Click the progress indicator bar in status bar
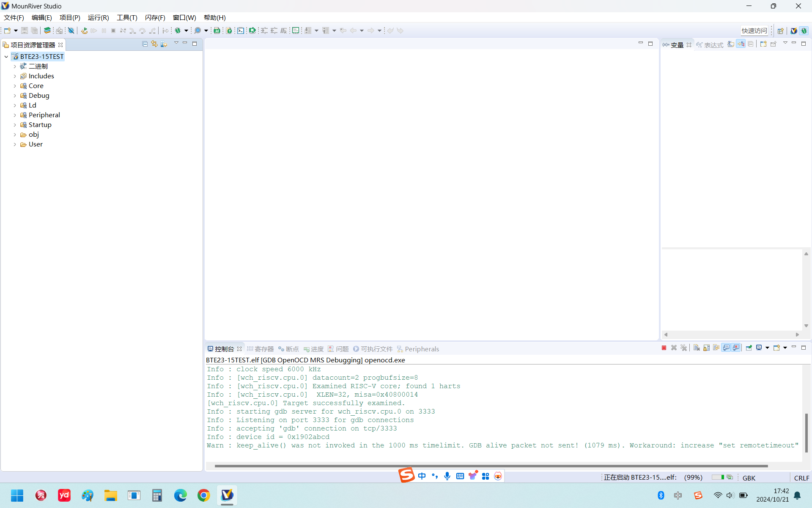 tap(718, 477)
